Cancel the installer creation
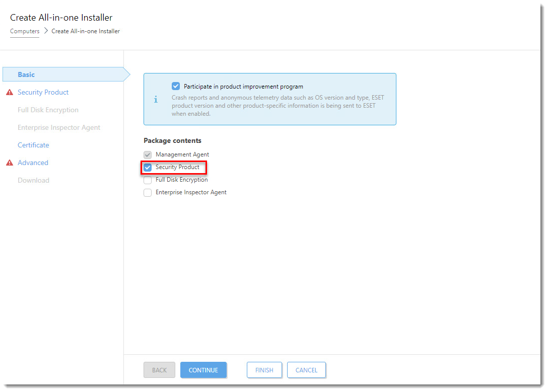548x392 pixels. 306,370
